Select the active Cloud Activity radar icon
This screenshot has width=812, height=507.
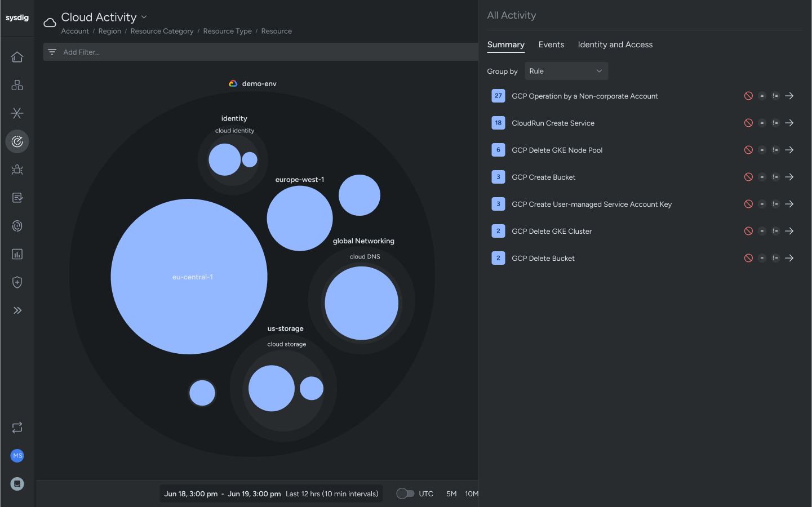[17, 141]
